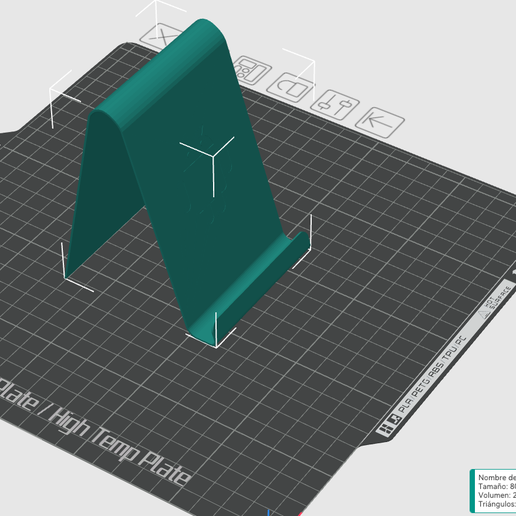Click the "Nombre de" line in info box
Image resolution: width=516 pixels, height=516 pixels.
497,478
